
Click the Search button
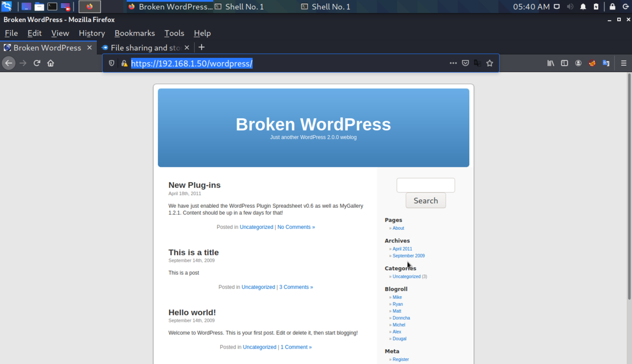426,200
